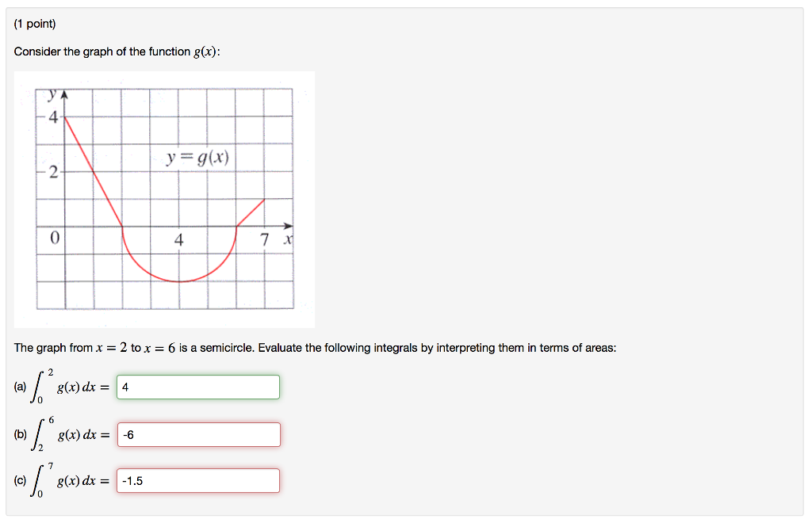The height and width of the screenshot is (519, 812).
Task: Click the label y = g(x) inside graph
Action: pos(198,157)
